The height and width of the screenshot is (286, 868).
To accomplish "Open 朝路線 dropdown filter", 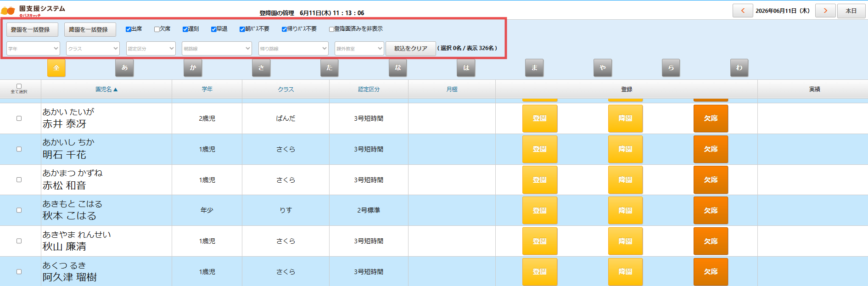I will [217, 48].
